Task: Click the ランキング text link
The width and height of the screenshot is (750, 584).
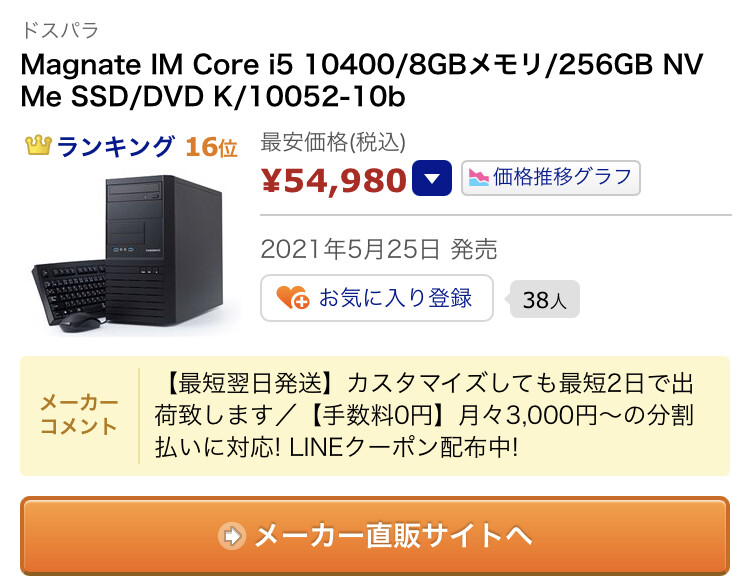Action: tap(115, 147)
